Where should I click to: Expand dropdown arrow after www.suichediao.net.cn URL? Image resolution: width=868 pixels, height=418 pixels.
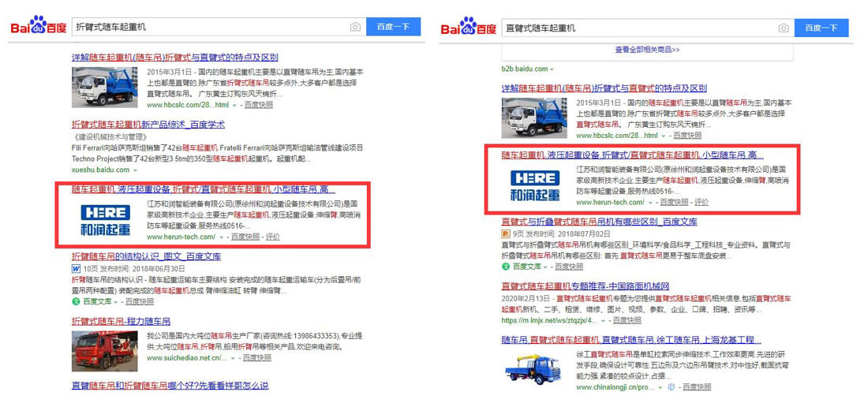click(233, 358)
